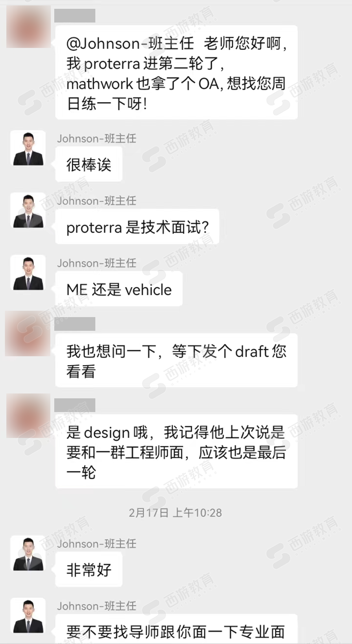Tap Johnson's avatar beside the 很棒诶 message
Viewport: 352px width, 644px height.
[28, 148]
